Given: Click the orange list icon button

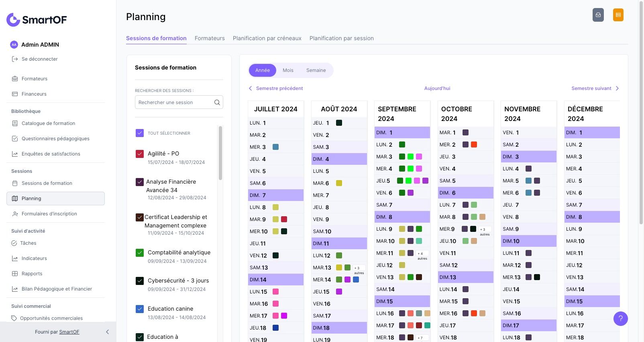Looking at the screenshot, I should (618, 15).
